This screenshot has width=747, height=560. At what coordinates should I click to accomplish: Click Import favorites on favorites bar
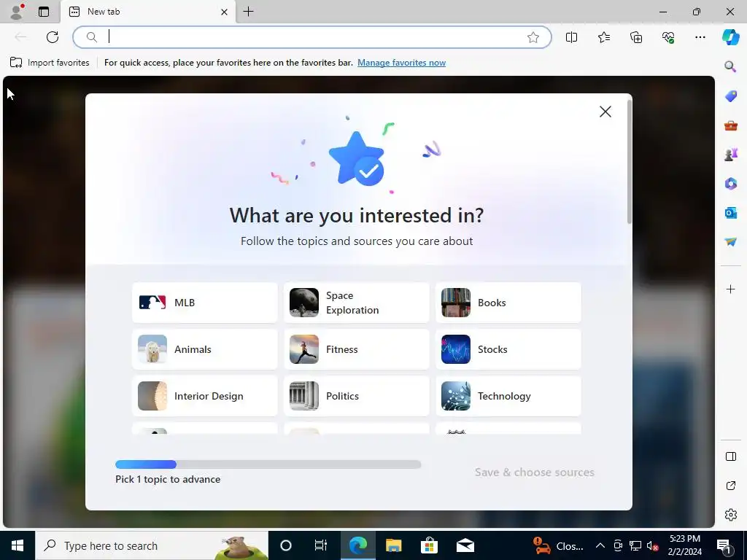click(x=50, y=63)
